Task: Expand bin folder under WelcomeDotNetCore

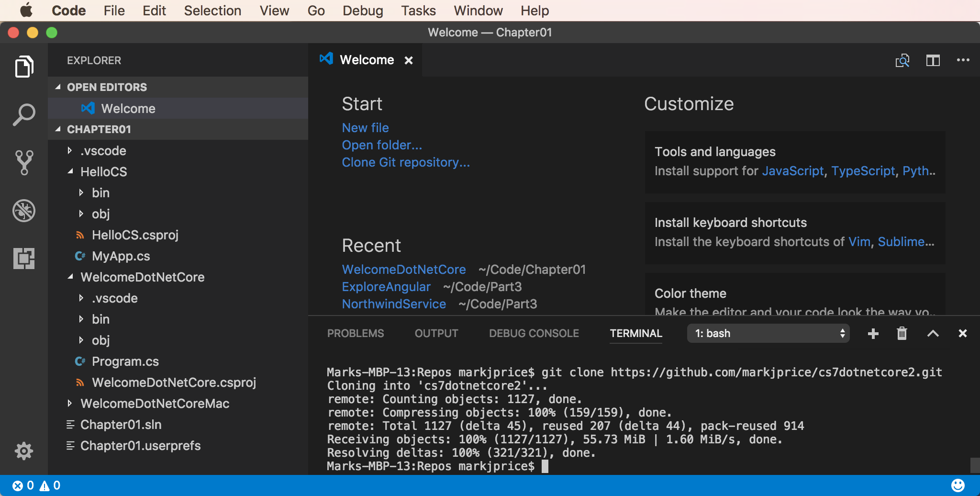Action: [x=81, y=319]
